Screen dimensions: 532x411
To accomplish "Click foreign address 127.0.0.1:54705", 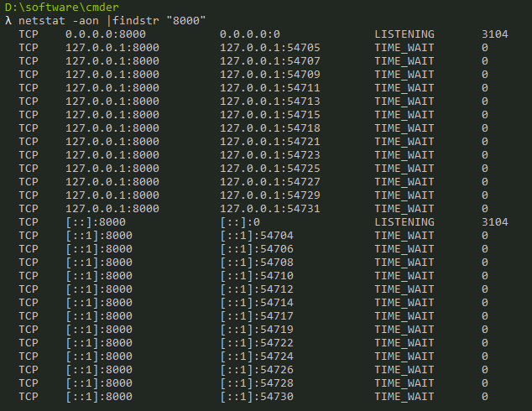I will pyautogui.click(x=270, y=48).
